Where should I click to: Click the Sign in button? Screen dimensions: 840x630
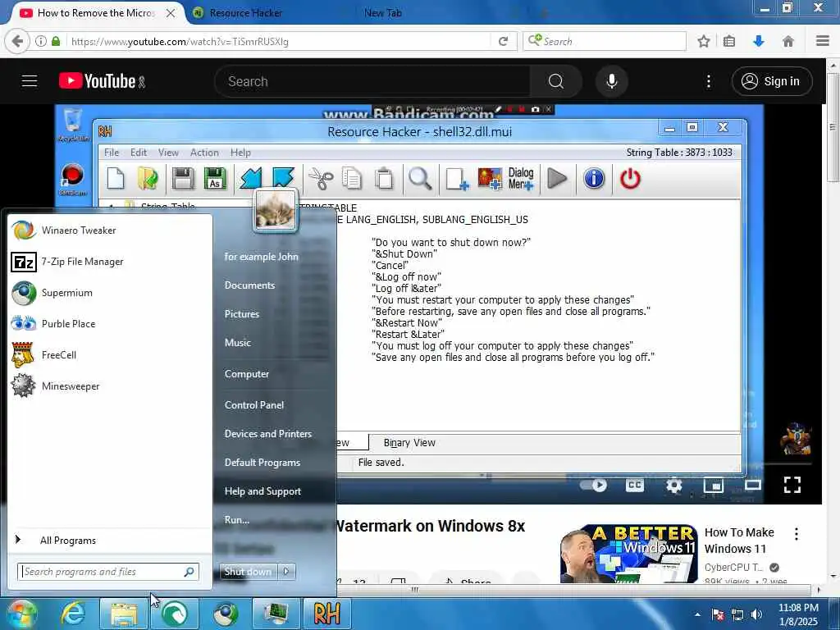pyautogui.click(x=771, y=81)
